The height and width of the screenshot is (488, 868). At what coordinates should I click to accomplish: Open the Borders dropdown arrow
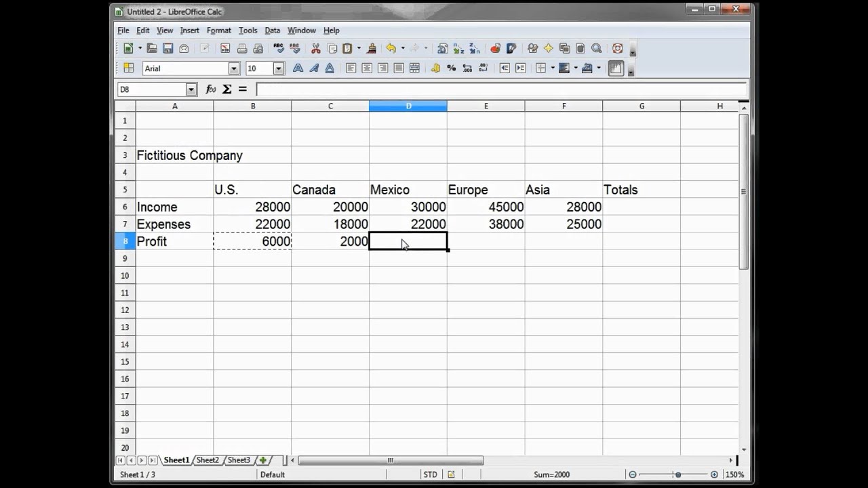click(553, 68)
